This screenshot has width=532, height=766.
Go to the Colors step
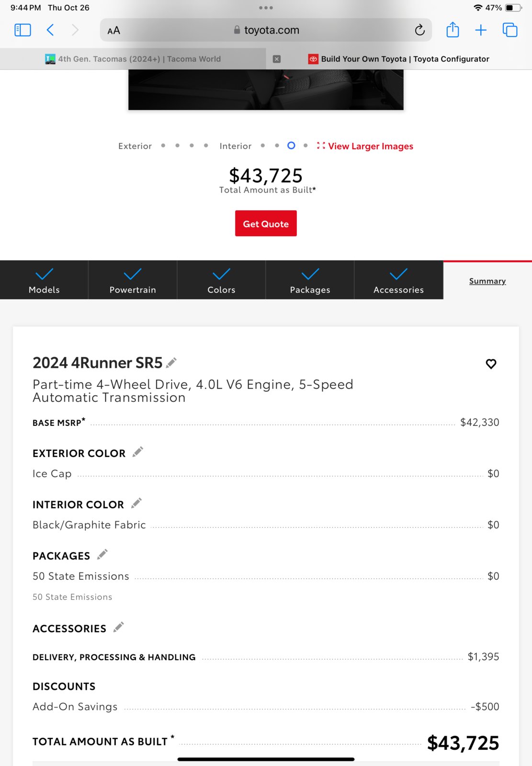point(221,280)
